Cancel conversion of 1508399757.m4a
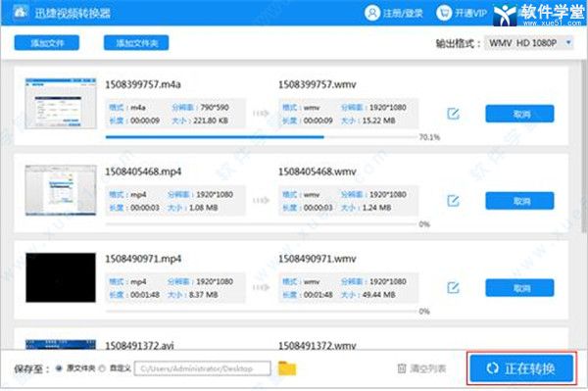This screenshot has height=391, width=588. 519,114
